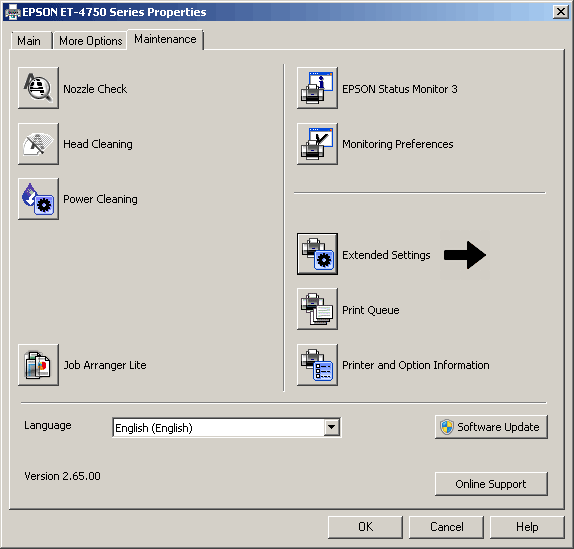Image resolution: width=574 pixels, height=549 pixels.
Task: Select the English (English) language combo box
Action: [x=227, y=427]
